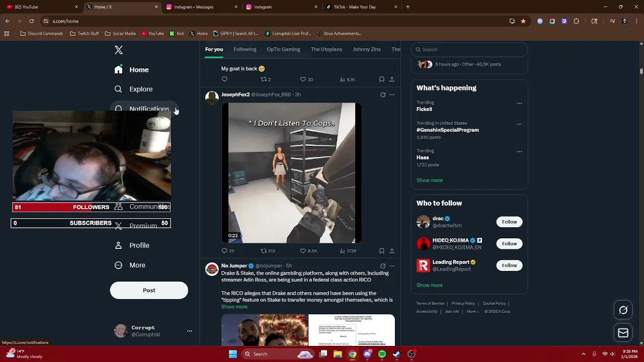Open Grok icon on No Jumper's post
The image size is (644, 362).
pos(383,265)
